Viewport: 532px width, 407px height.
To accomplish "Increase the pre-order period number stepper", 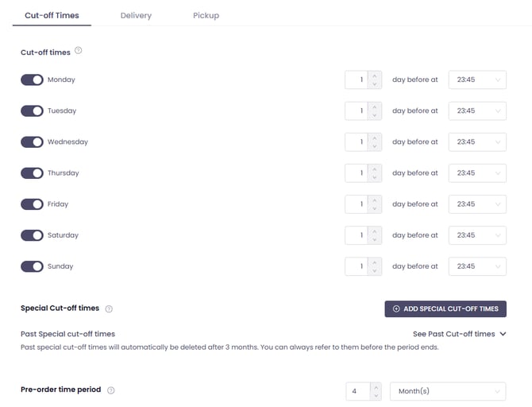I will point(376,387).
